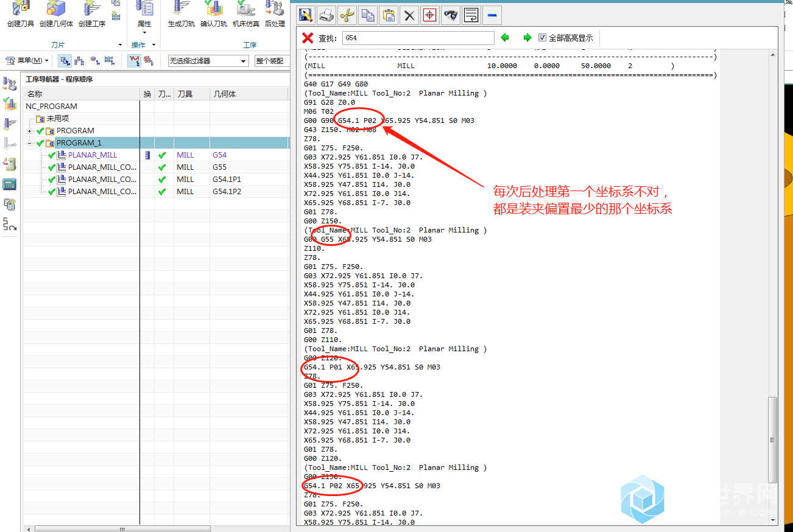
Task: Open the Properties (属性) ribbon button
Action: click(144, 13)
